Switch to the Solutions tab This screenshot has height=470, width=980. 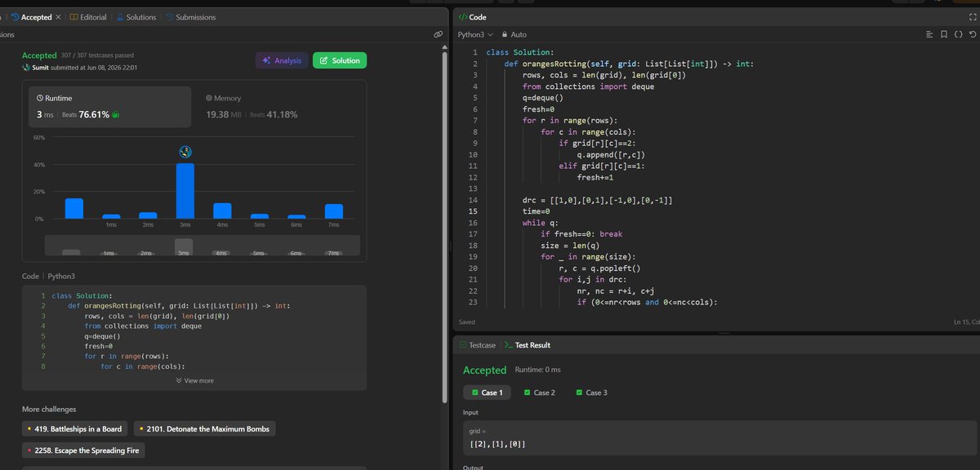[x=136, y=17]
